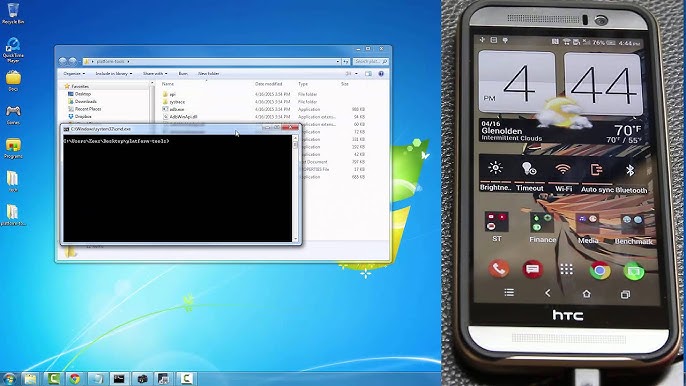Click platform-tools in Explorer address bar
Viewport: 686px width, 386px height.
coord(110,62)
